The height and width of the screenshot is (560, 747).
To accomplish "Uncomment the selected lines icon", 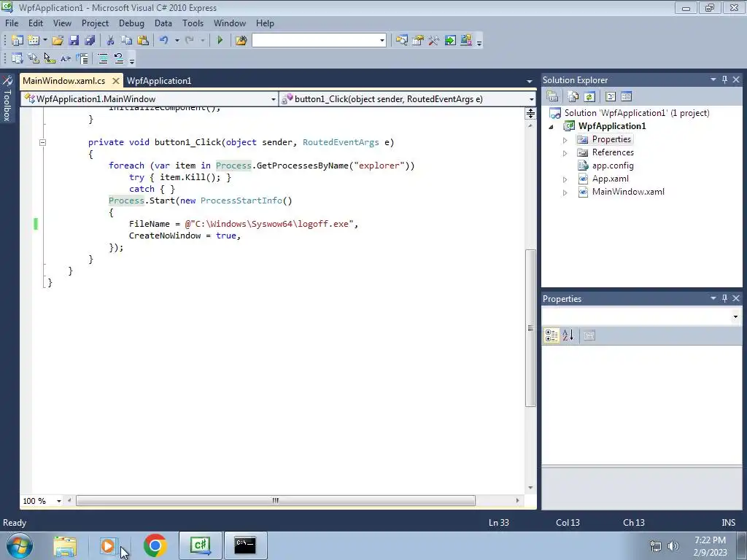I will point(119,58).
